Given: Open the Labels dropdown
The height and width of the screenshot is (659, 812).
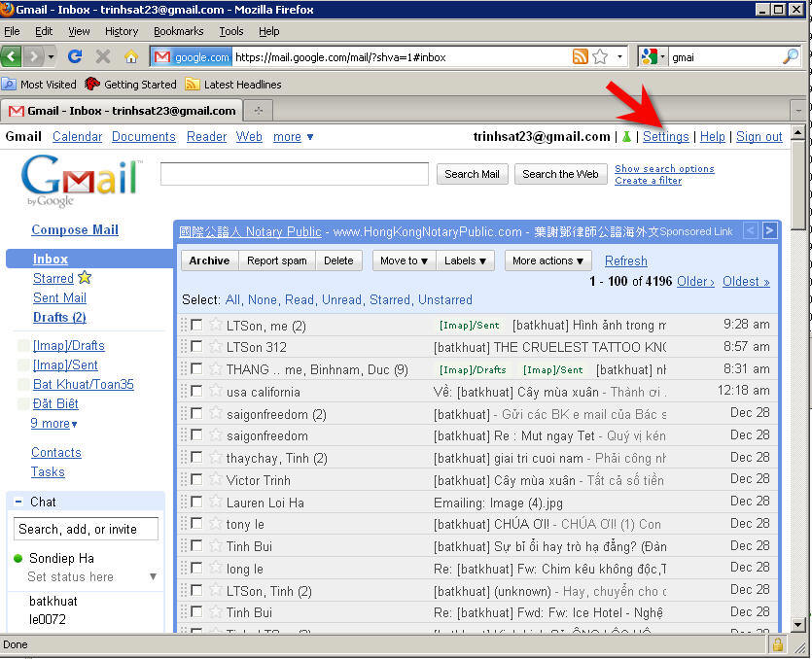Looking at the screenshot, I should pos(465,260).
